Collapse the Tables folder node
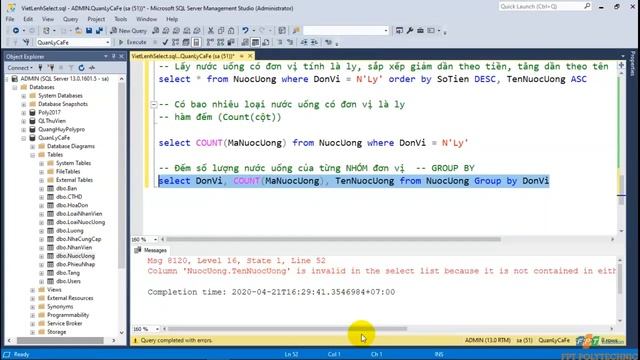Image resolution: width=640 pixels, height=360 pixels. pos(33,155)
